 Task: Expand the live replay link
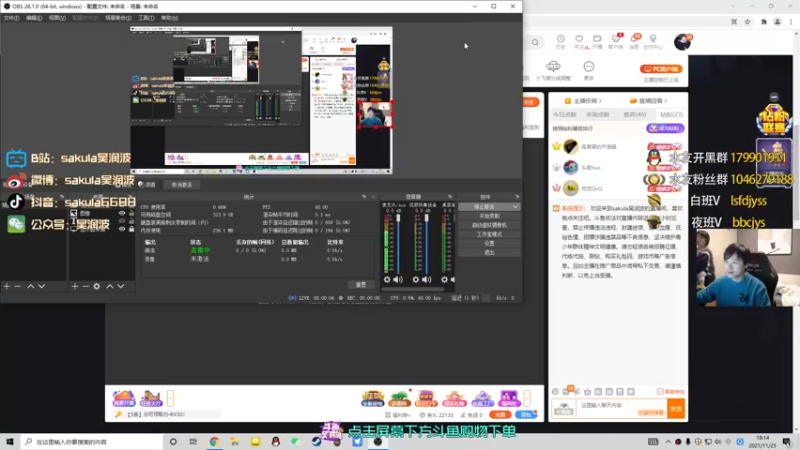(x=648, y=101)
